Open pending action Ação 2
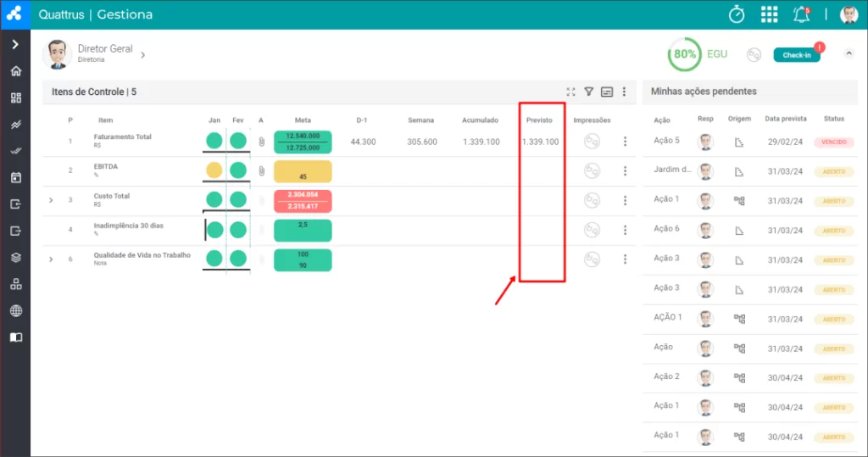Screen dimensions: 868x457 [x=666, y=376]
